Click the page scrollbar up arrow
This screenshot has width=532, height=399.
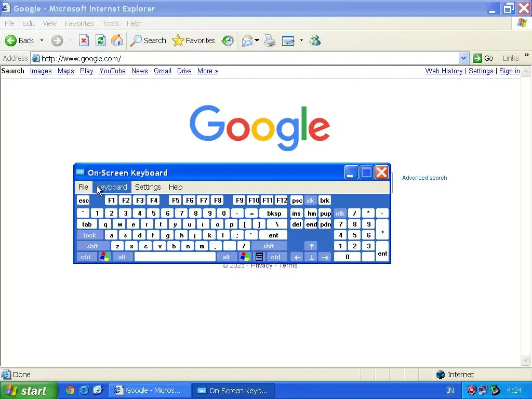click(526, 71)
